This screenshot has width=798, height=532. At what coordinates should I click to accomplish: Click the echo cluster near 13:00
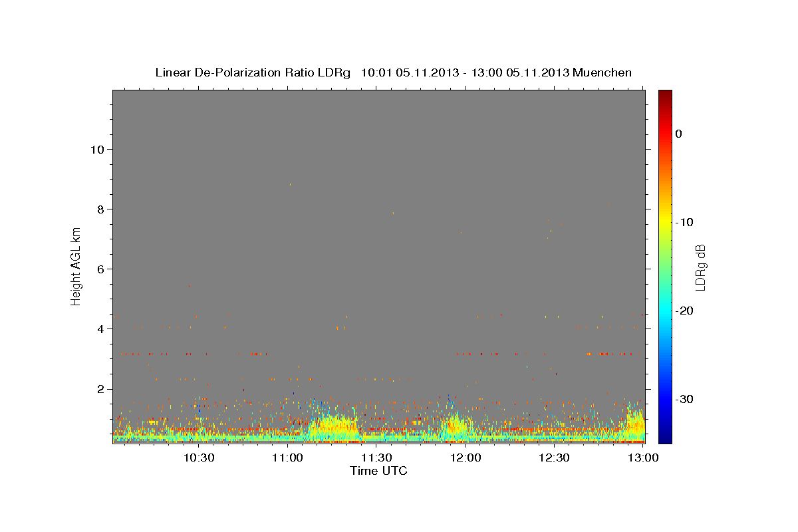[634, 422]
